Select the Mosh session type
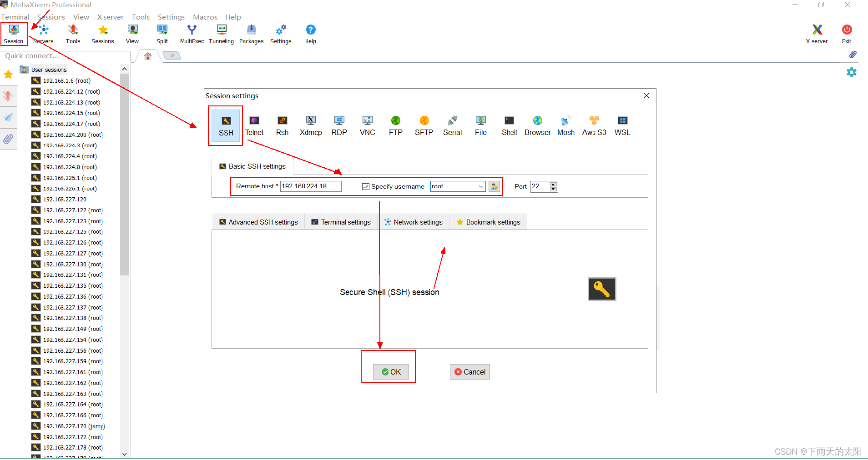Screen dimensions: 868x460 566,126
